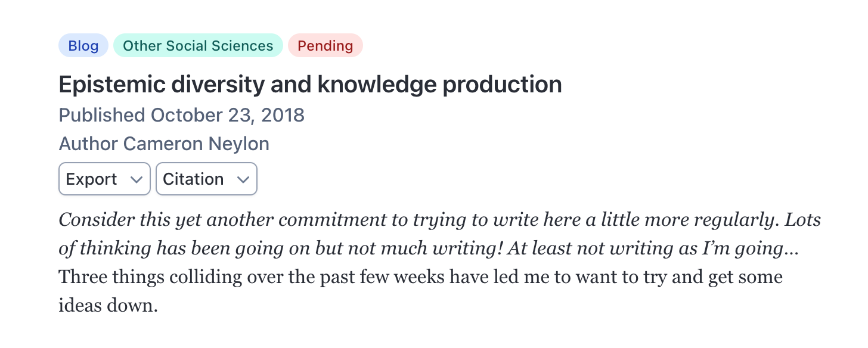The width and height of the screenshot is (868, 348).
Task: Click the word 'Author' label
Action: tap(89, 144)
